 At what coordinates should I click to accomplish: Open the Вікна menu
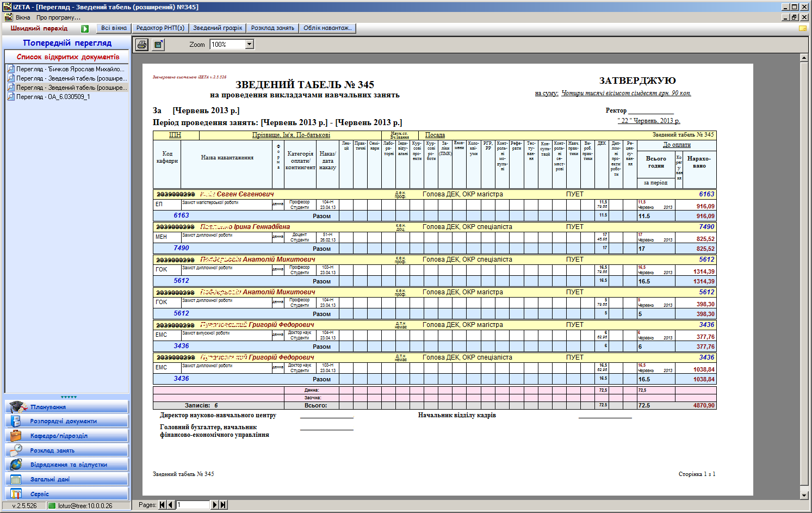[x=23, y=17]
